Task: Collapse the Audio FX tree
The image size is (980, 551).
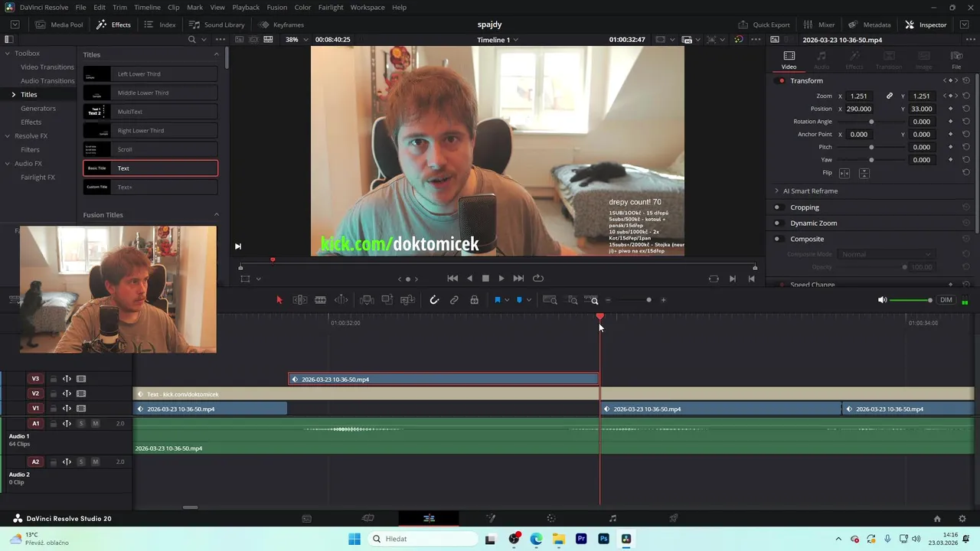Action: coord(7,164)
